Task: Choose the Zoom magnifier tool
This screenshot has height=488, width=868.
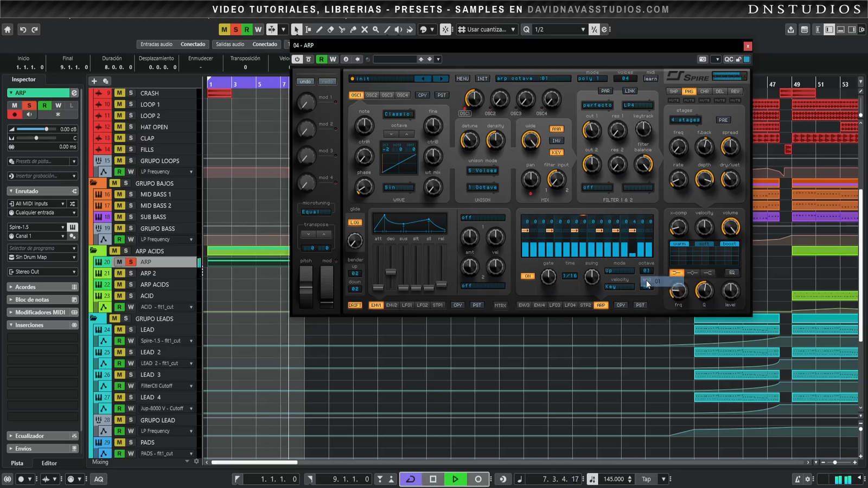Action: [x=375, y=29]
